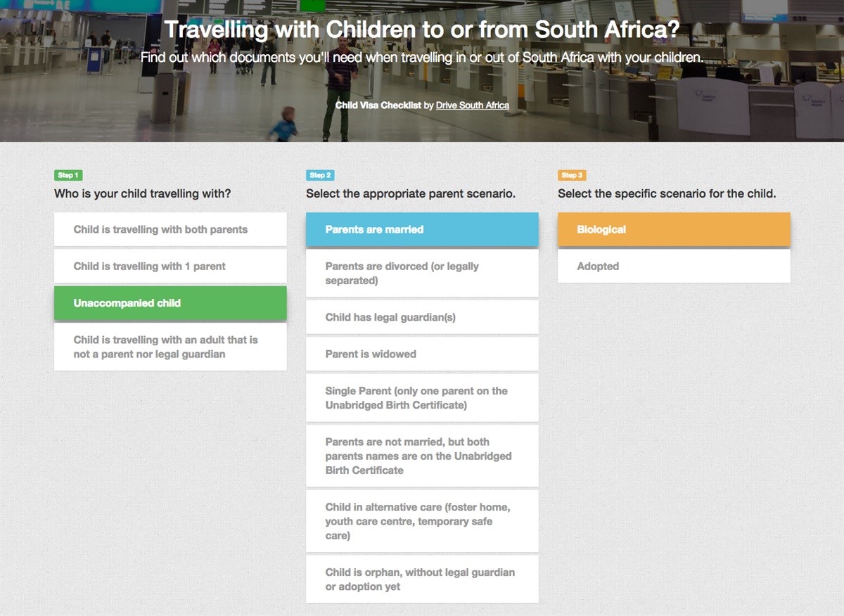
Task: Select "Parents are divorced (or legally separated)"
Action: 422,274
